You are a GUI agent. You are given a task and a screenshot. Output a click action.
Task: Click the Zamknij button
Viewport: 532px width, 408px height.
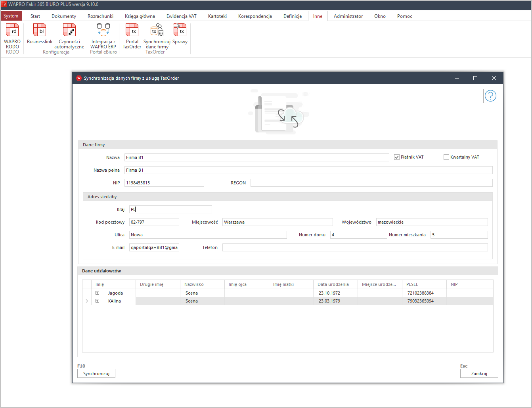point(479,374)
